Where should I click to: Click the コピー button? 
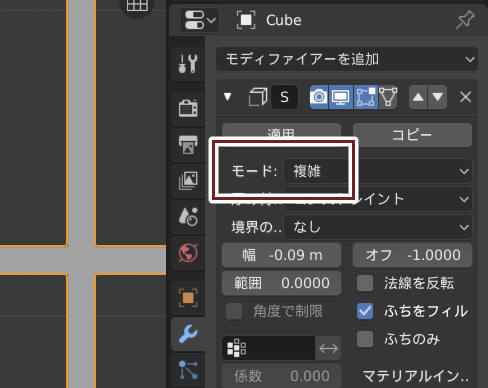(x=412, y=135)
